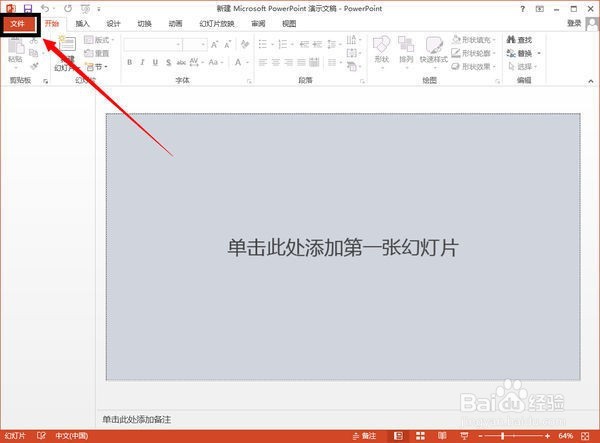Click the 重置 reset slide button

(96, 53)
